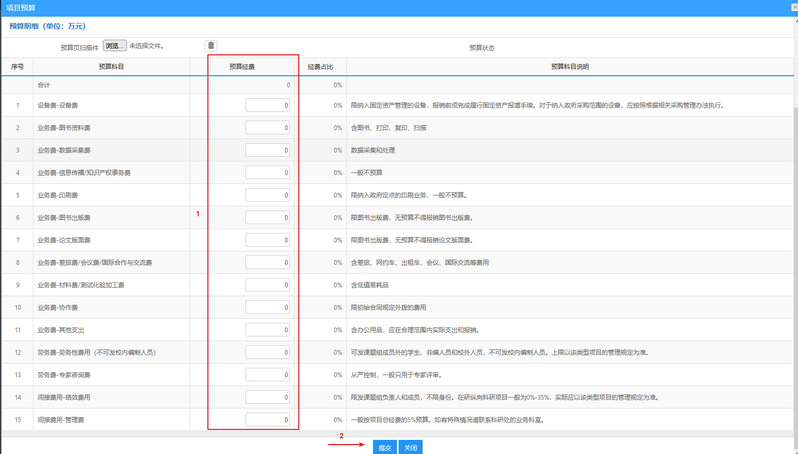The image size is (798, 454).
Task: Click budget field for 信息传播/知识产权事务费
Action: (267, 173)
